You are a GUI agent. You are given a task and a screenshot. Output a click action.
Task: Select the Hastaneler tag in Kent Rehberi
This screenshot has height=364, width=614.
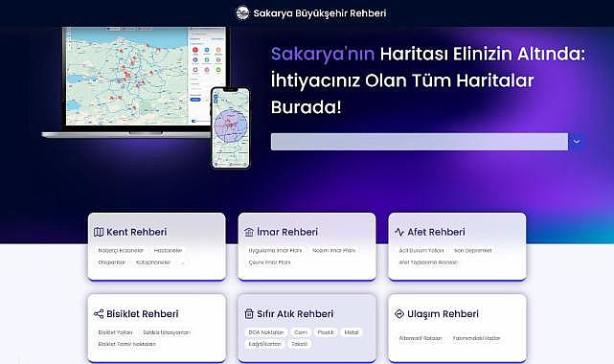tap(168, 251)
